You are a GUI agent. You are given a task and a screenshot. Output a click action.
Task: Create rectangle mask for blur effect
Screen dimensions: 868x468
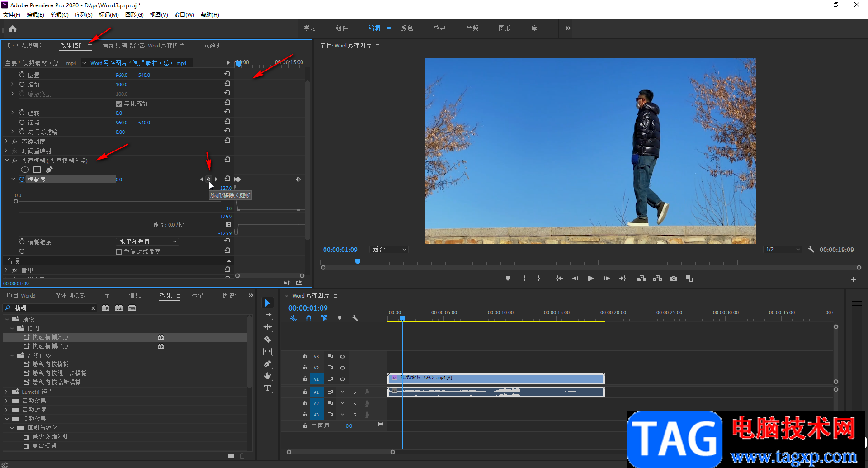pos(37,170)
